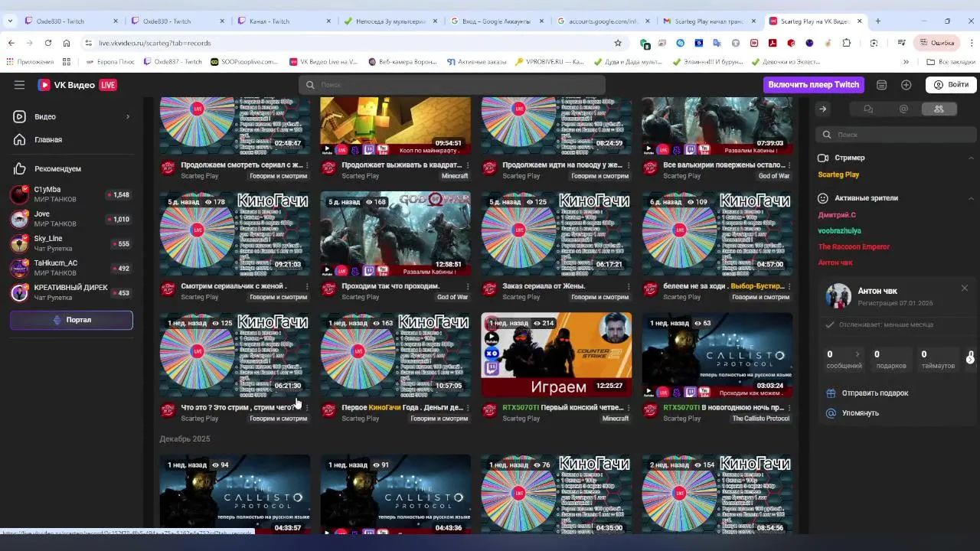Open the Minecraft category under Продолжает выживать в квадрат
Image resolution: width=980 pixels, height=551 pixels.
pos(454,176)
